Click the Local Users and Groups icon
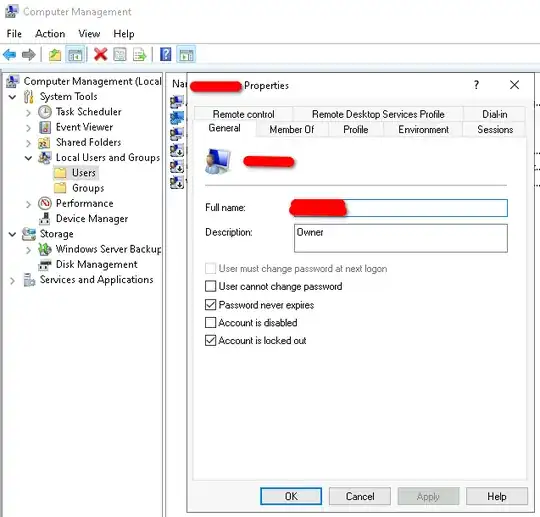Viewport: 540px width, 517px height. click(x=45, y=158)
